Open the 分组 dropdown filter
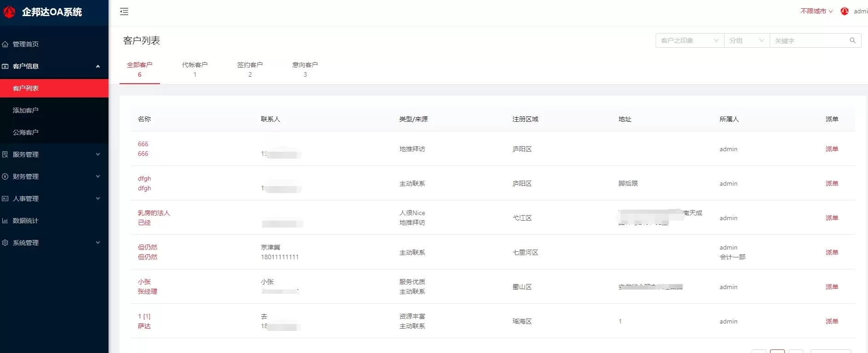Viewport: 868px width, 353px height. (746, 40)
